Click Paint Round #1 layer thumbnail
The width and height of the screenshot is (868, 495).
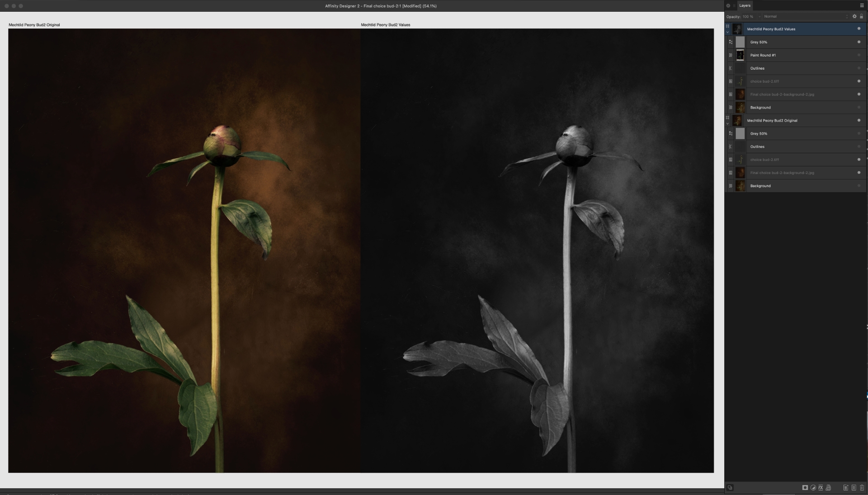point(740,55)
